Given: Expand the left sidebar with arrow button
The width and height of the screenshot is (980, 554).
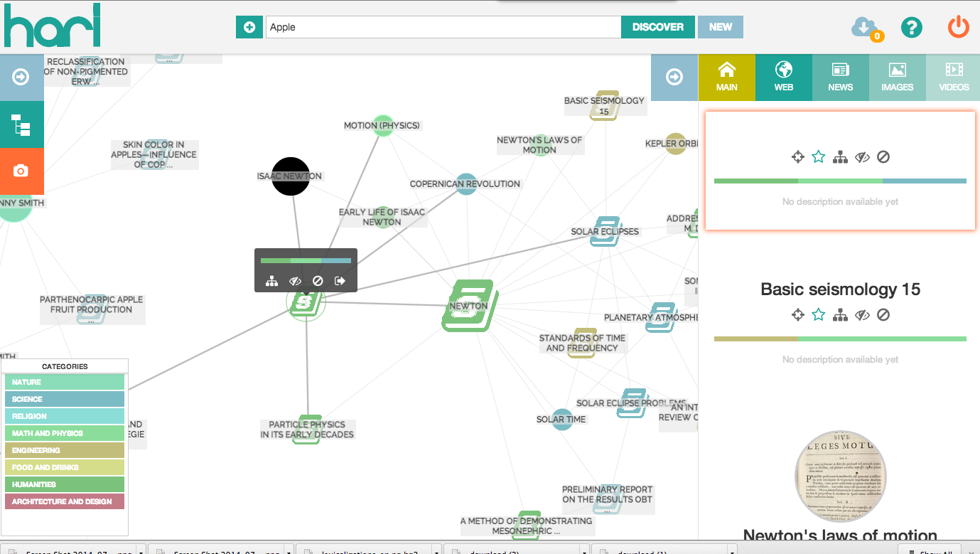Looking at the screenshot, I should pos(21,77).
